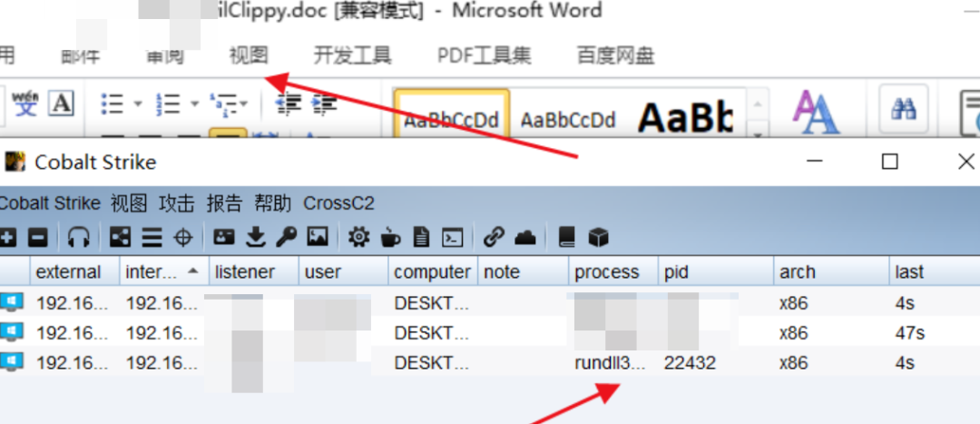Open Java signed applet coffee-cup icon
Screen dimensions: 980x424
(390, 237)
